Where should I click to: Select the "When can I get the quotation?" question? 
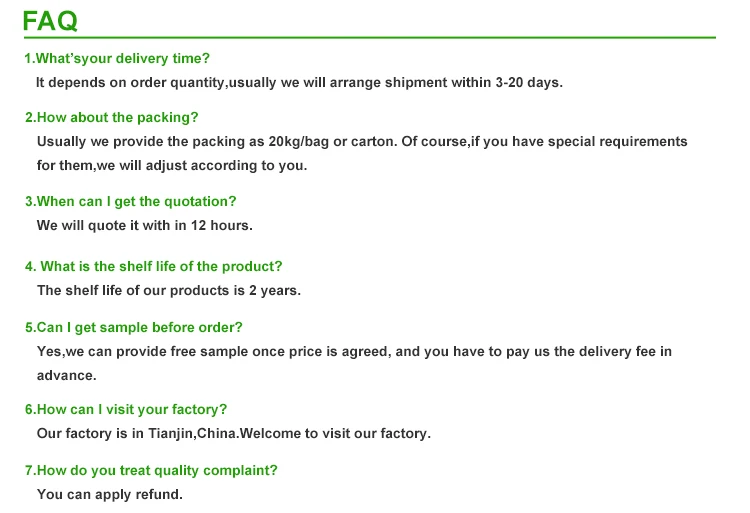pyautogui.click(x=130, y=201)
